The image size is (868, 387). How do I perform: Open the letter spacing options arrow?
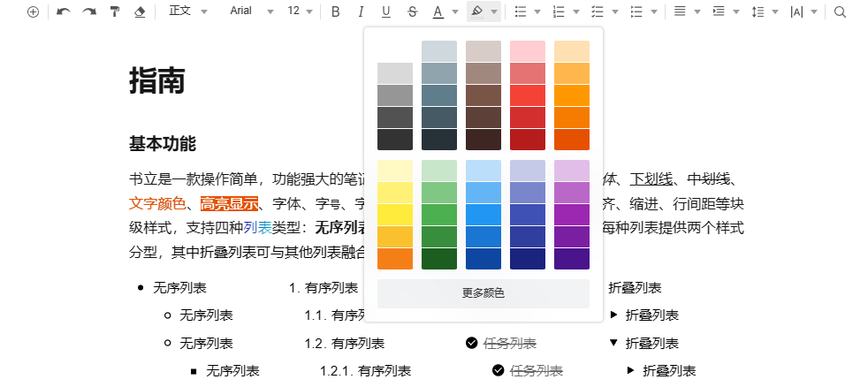[x=814, y=11]
